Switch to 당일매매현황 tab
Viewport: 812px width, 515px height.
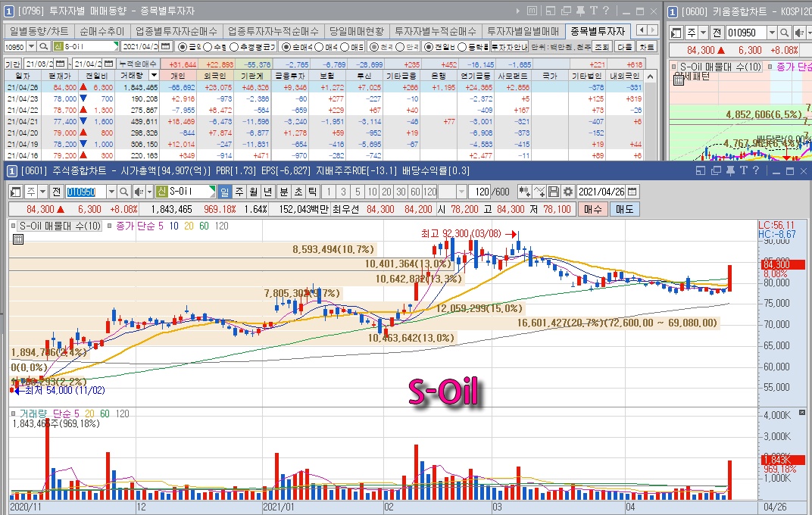point(357,32)
